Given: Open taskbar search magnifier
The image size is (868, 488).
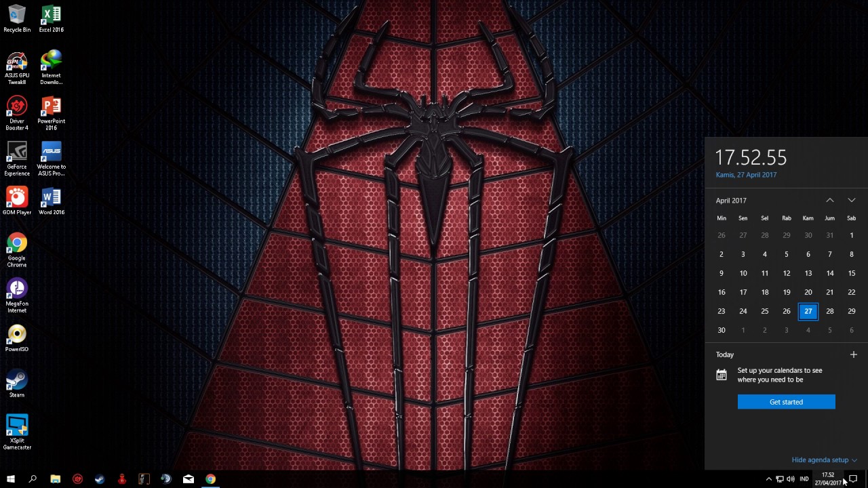Looking at the screenshot, I should coord(33,479).
